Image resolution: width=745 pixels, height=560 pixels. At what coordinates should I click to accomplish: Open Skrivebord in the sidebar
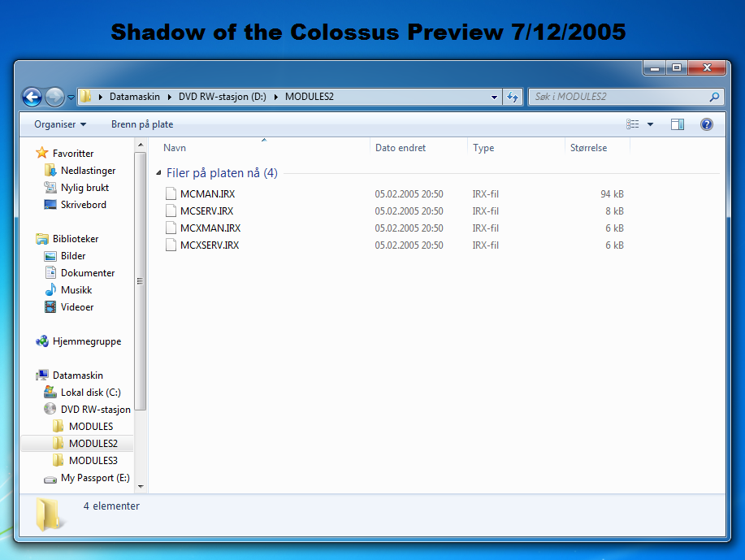pyautogui.click(x=83, y=205)
